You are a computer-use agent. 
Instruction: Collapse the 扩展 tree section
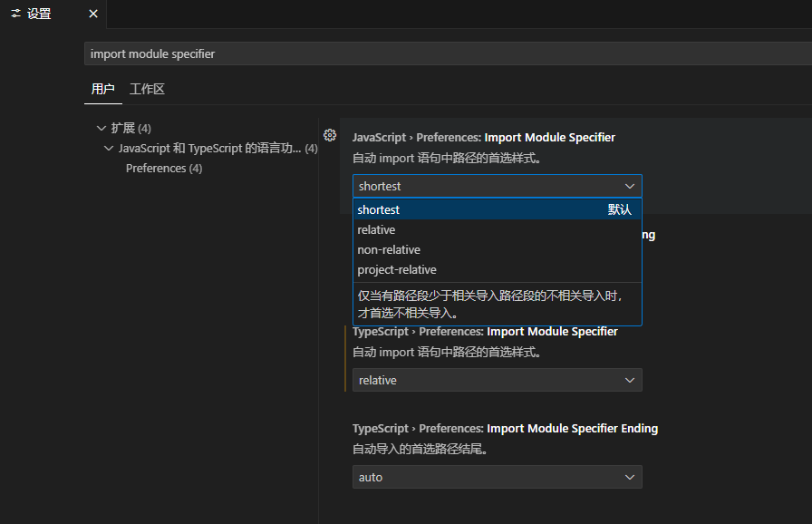point(101,128)
